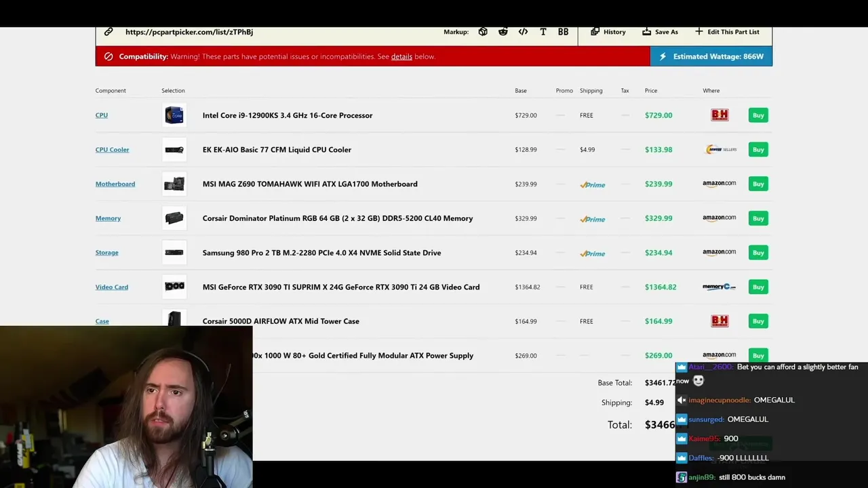Click the $1364.82 video card price
Screen dimensions: 868x488
coord(660,287)
